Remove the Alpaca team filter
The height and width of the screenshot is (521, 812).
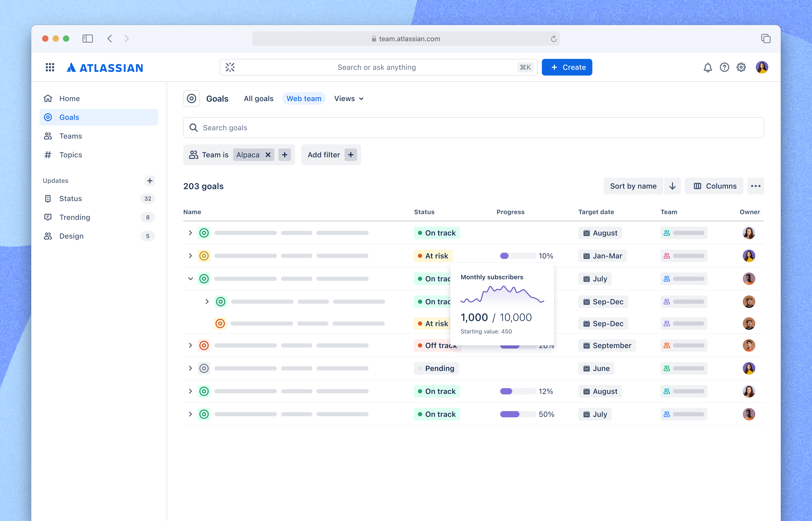(x=268, y=155)
